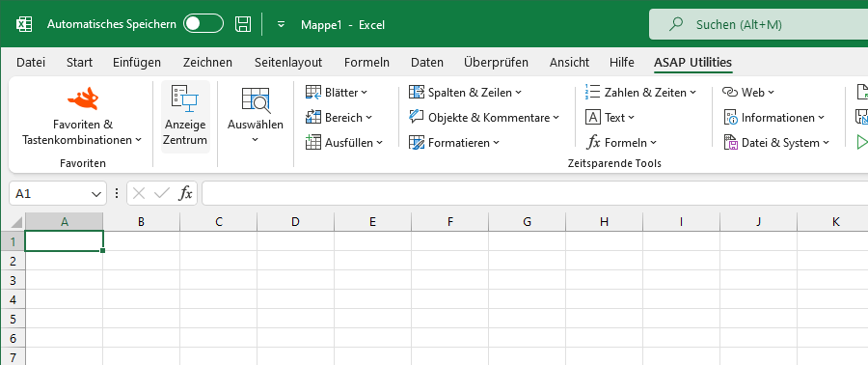Click the cancel X icon in formula bar

coord(139,193)
